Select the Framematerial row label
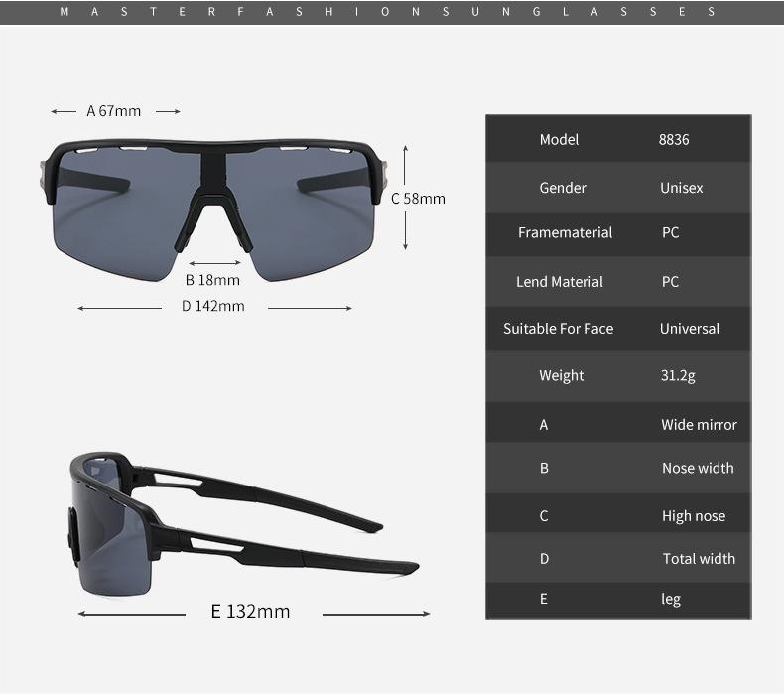784x694 pixels. pos(565,233)
